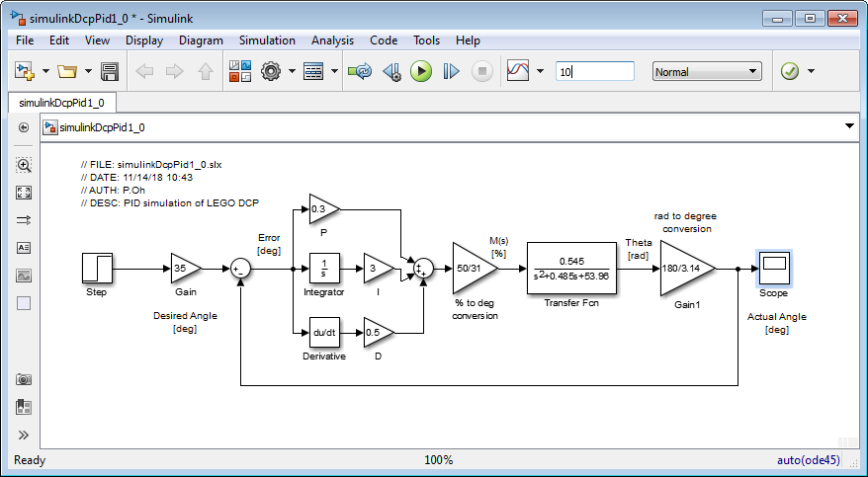
Task: Select the Gain1 180/3.14 block
Action: (x=687, y=269)
